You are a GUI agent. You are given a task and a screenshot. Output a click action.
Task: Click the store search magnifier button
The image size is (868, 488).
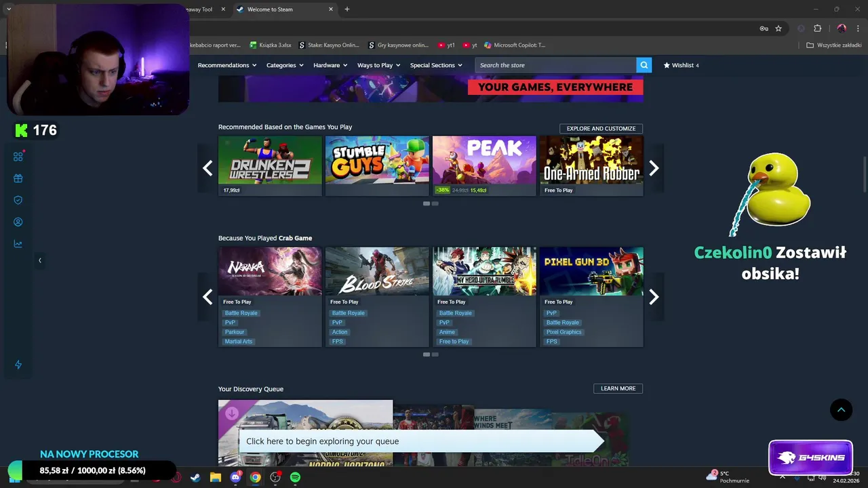point(644,65)
